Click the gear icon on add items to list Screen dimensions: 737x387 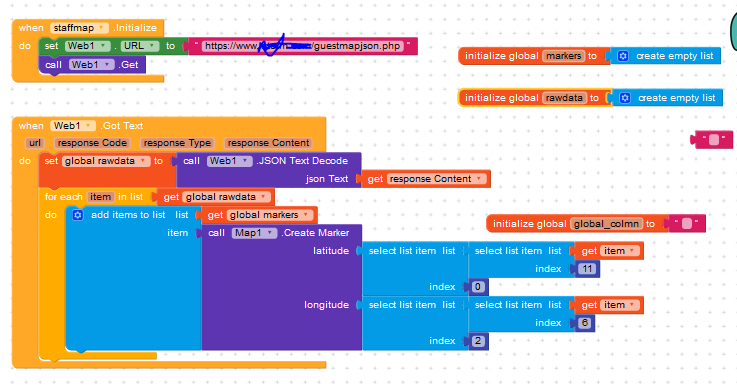78,215
